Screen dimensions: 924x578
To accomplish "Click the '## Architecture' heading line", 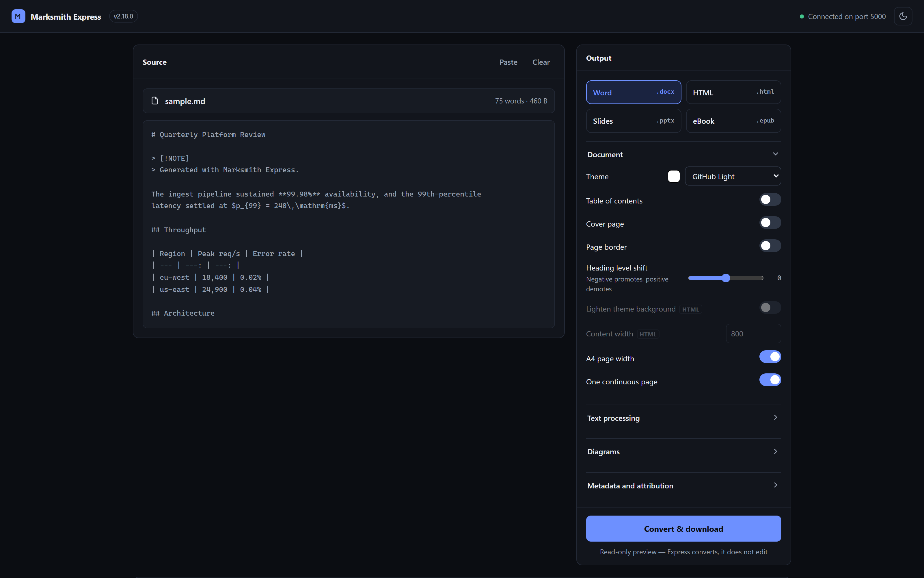I will [183, 313].
